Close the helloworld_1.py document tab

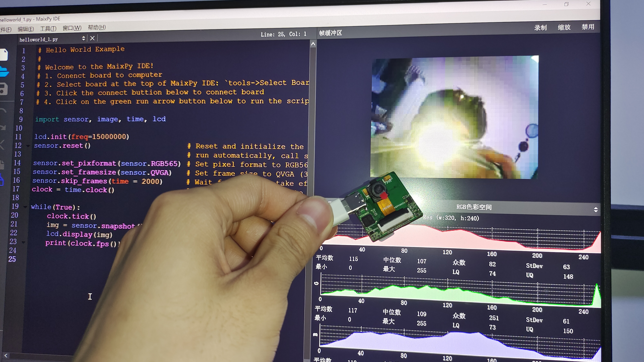tap(92, 38)
